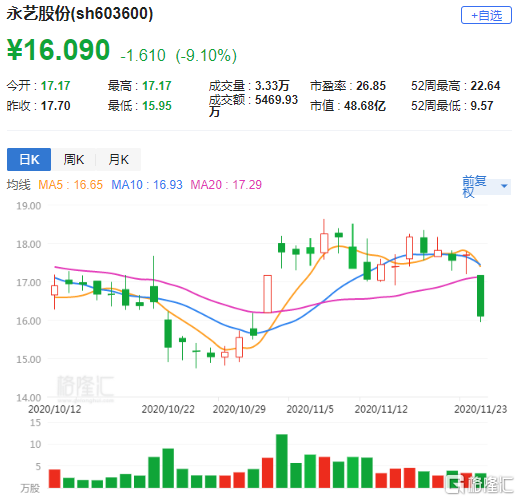This screenshot has height=501, width=520.
Task: Click the 19.00 price axis label
Action: 29,206
